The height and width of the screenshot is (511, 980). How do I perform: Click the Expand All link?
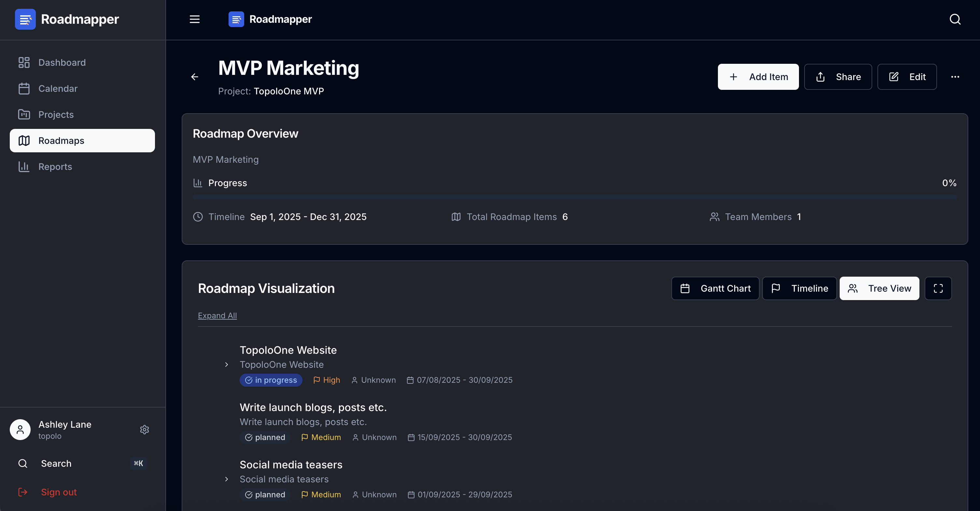click(x=217, y=316)
